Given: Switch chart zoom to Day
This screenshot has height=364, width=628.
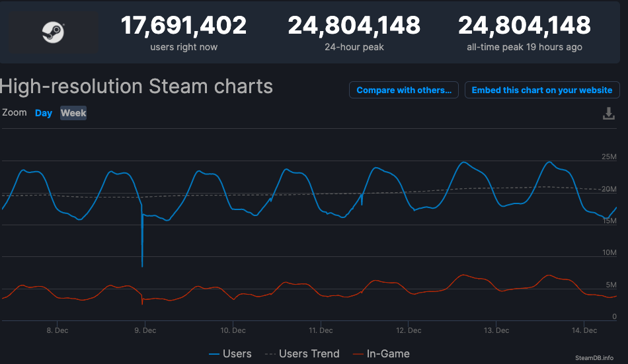Looking at the screenshot, I should [x=44, y=113].
